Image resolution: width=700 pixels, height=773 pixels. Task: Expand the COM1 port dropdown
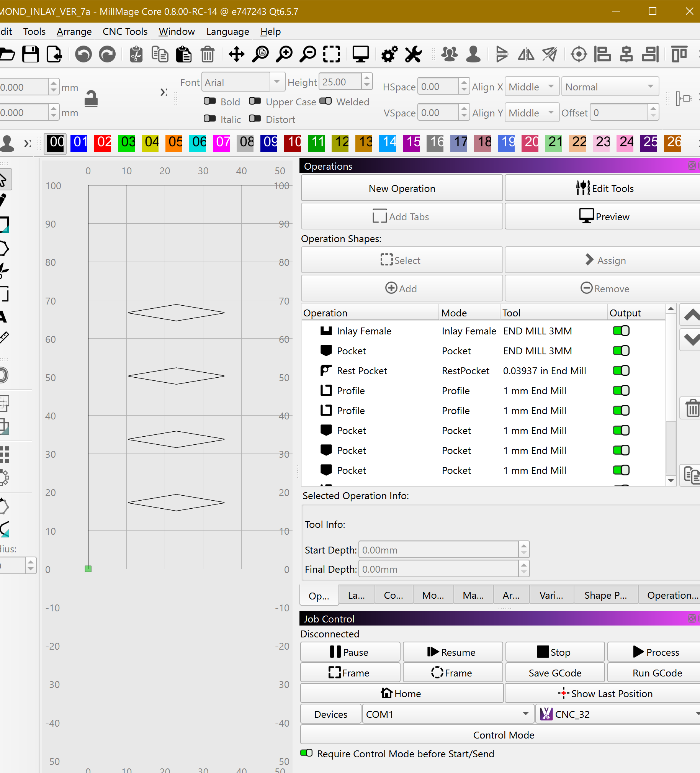(448, 714)
